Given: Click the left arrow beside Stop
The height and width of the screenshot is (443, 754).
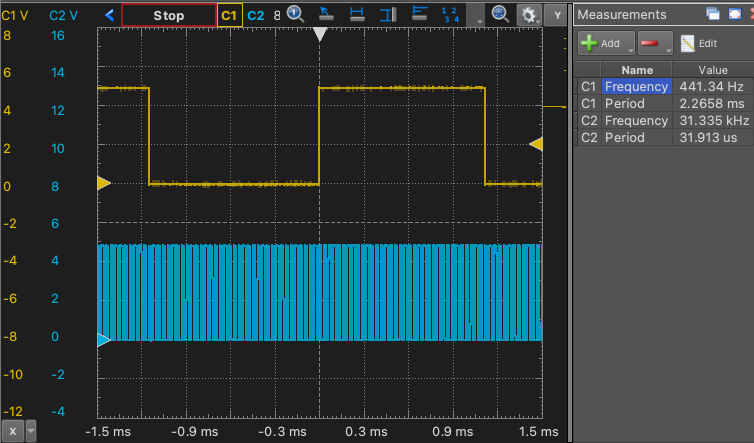Looking at the screenshot, I should pos(109,15).
